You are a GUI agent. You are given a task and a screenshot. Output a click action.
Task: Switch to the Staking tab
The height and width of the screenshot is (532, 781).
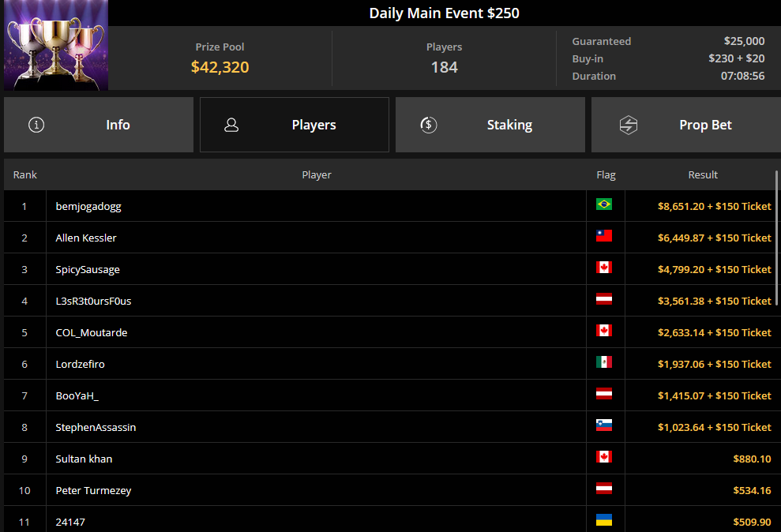490,125
